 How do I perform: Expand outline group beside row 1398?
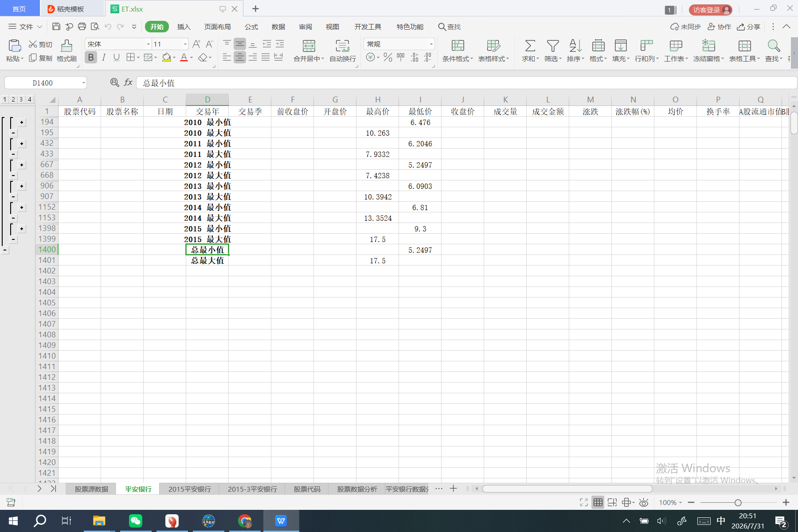click(x=22, y=229)
